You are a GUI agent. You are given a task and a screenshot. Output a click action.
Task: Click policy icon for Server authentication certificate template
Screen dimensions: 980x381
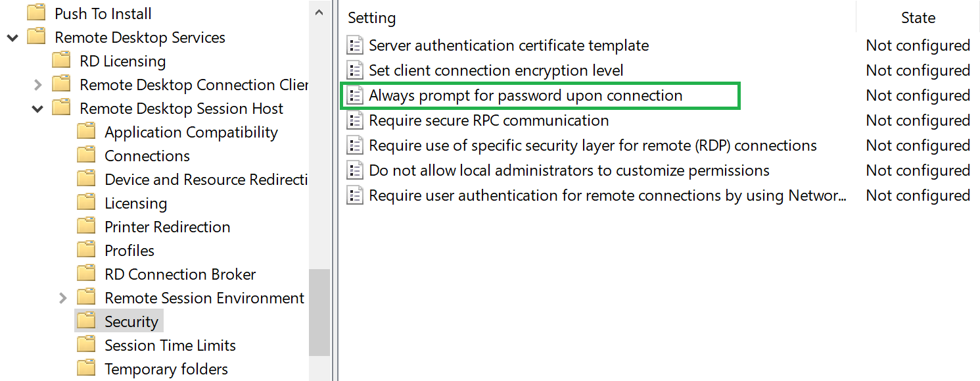(x=355, y=45)
